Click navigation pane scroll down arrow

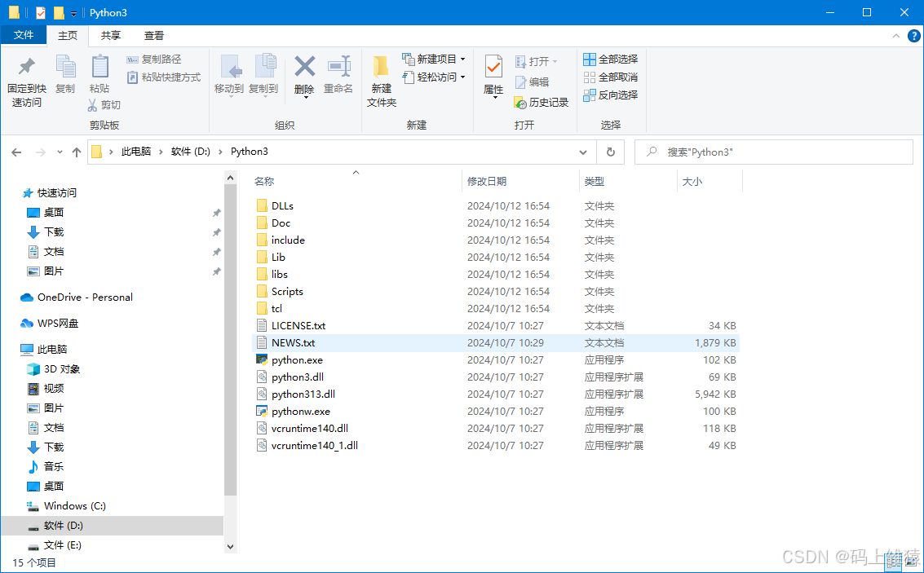tap(231, 546)
